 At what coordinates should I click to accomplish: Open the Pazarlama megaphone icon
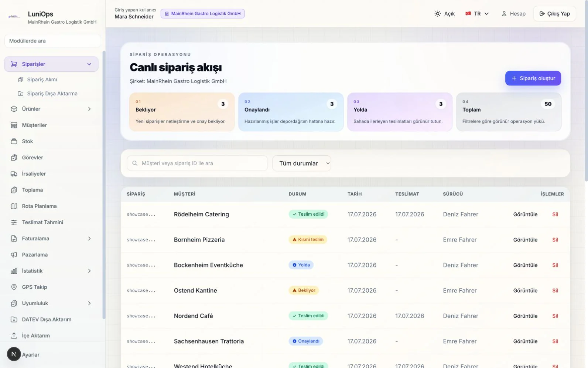point(14,255)
